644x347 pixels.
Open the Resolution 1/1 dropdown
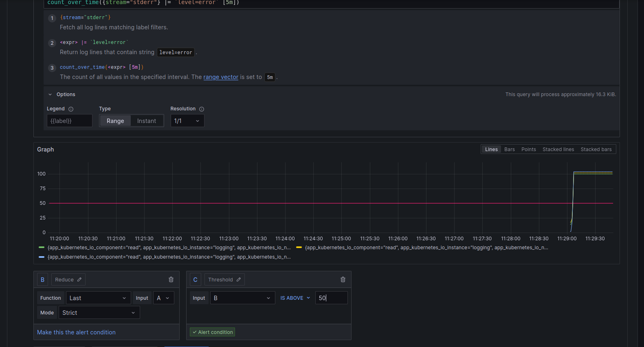[x=187, y=121]
